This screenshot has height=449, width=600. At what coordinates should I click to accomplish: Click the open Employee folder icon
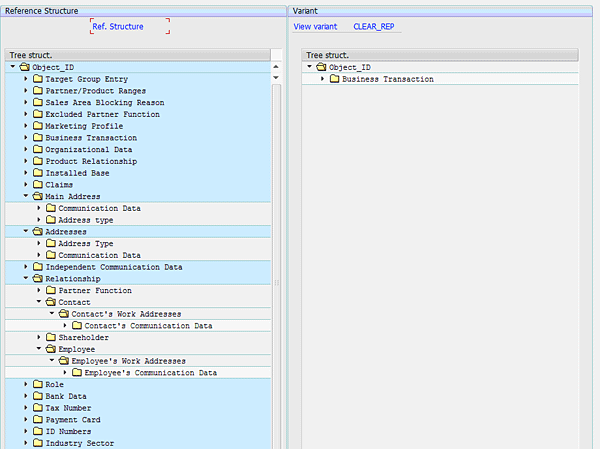51,349
